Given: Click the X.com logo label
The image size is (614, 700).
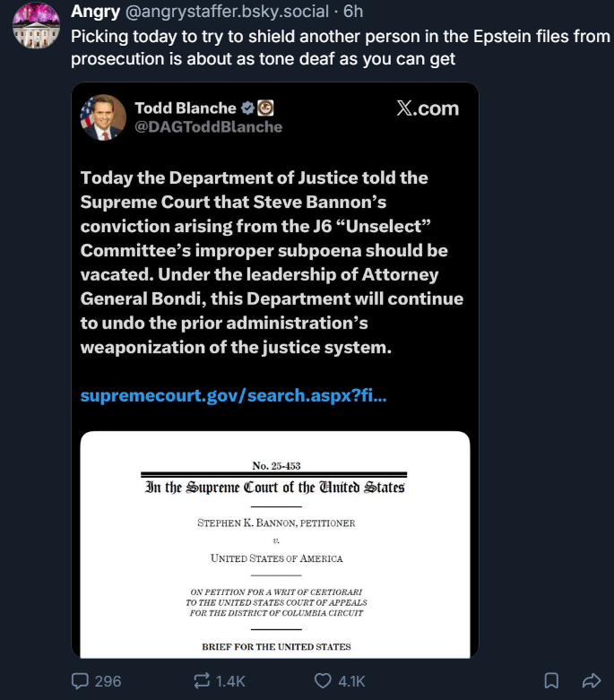Looking at the screenshot, I should point(427,108).
